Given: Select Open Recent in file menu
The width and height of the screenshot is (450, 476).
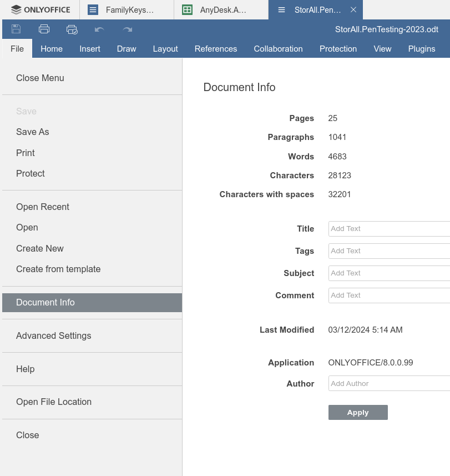Looking at the screenshot, I should [92, 207].
